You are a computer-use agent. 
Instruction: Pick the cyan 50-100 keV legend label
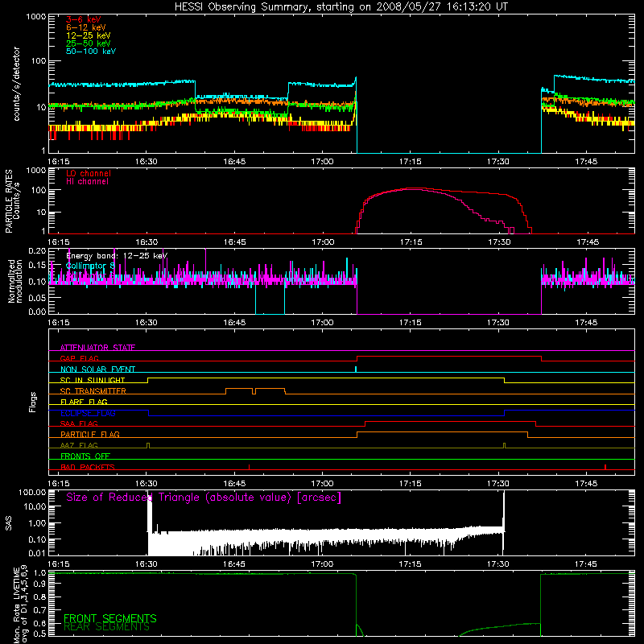tap(91, 52)
